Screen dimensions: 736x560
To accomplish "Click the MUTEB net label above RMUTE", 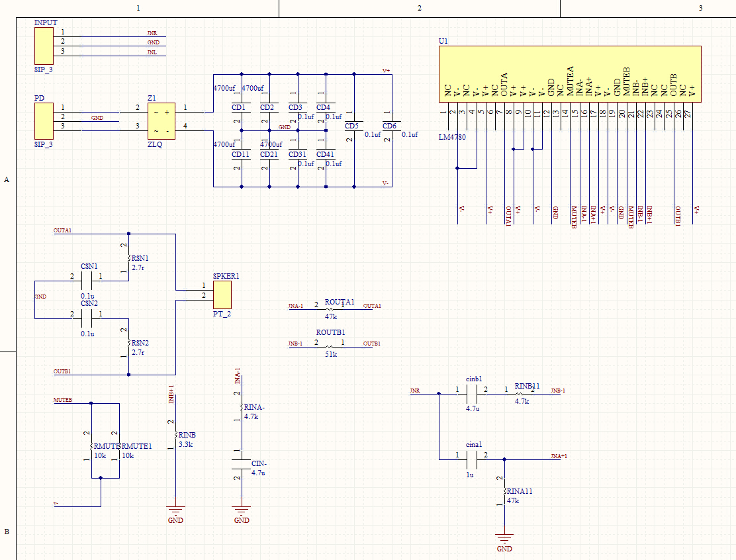I will coord(63,400).
